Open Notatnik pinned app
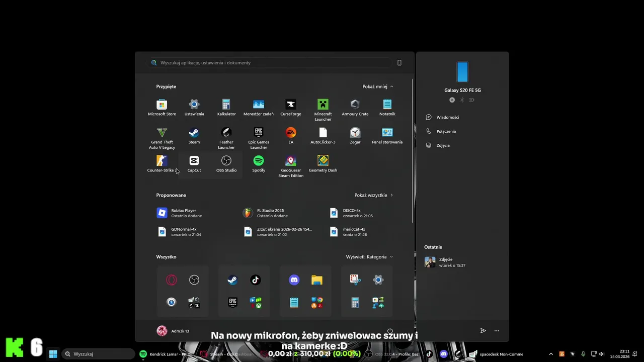The height and width of the screenshot is (362, 644). [x=387, y=108]
